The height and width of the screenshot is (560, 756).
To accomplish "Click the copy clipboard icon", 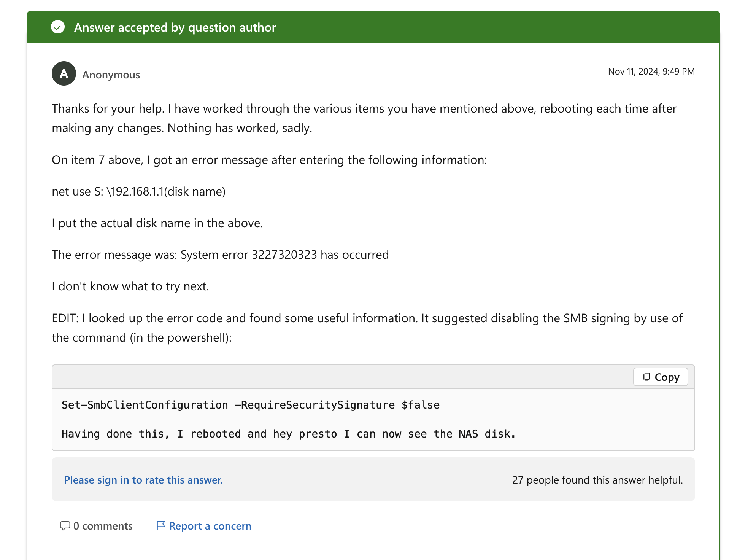I will click(x=646, y=377).
